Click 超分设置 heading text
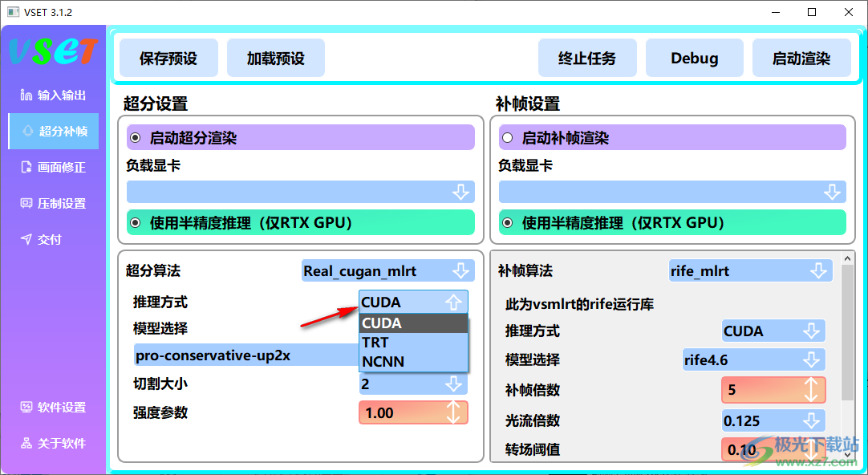The height and width of the screenshot is (475, 868). 156,104
